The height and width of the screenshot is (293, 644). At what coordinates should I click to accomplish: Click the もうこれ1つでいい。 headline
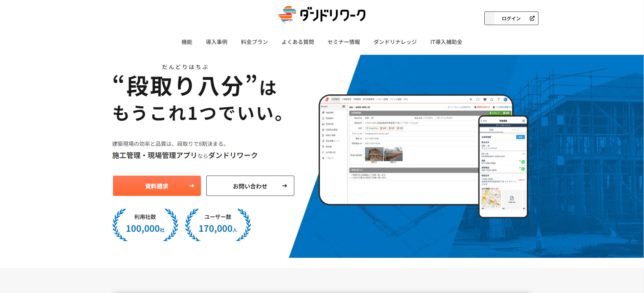click(198, 113)
